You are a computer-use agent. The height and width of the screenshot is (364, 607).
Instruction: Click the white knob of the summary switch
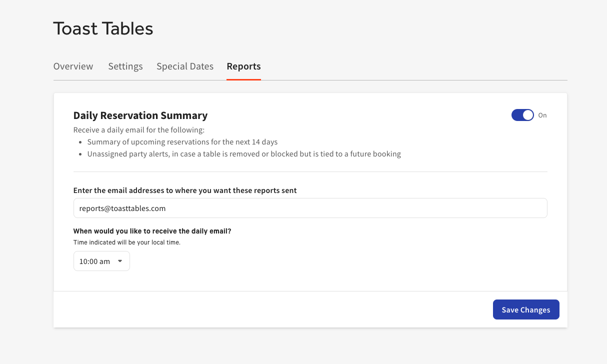[528, 115]
